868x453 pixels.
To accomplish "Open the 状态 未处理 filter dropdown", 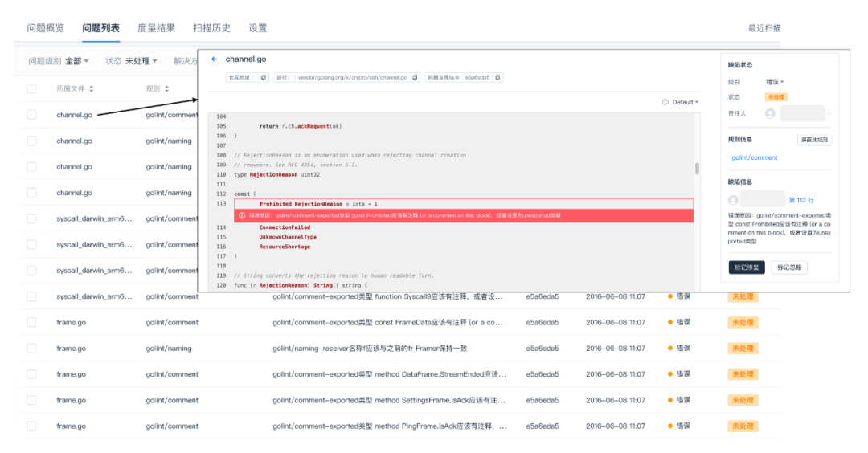I will point(141,61).
